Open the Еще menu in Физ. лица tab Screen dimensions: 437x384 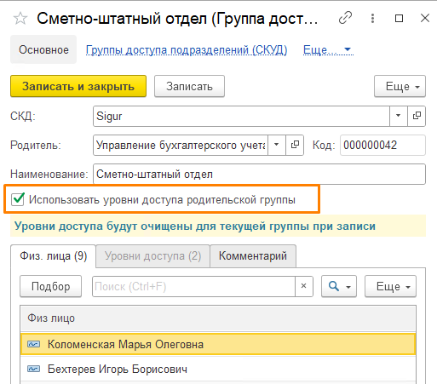click(391, 286)
